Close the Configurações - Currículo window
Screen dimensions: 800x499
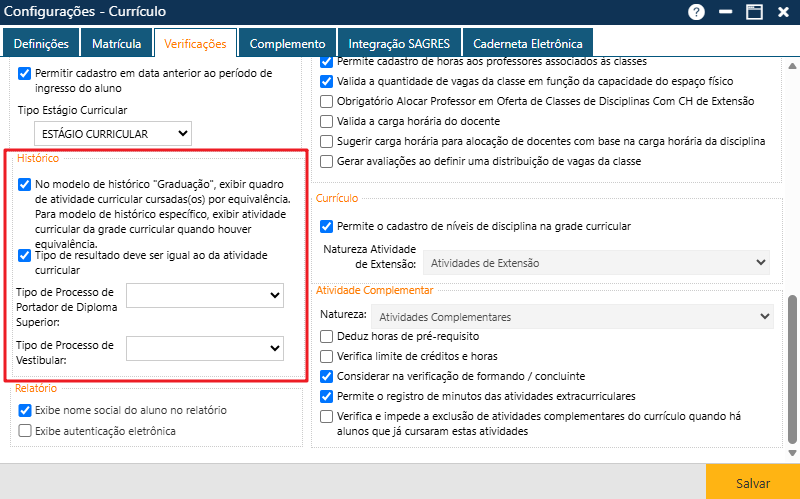(783, 12)
